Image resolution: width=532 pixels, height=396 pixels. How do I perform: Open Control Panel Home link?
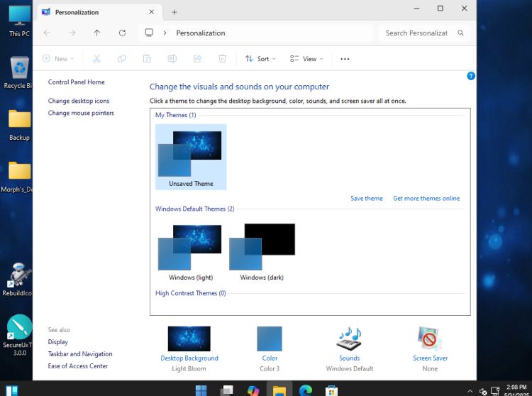pos(77,82)
